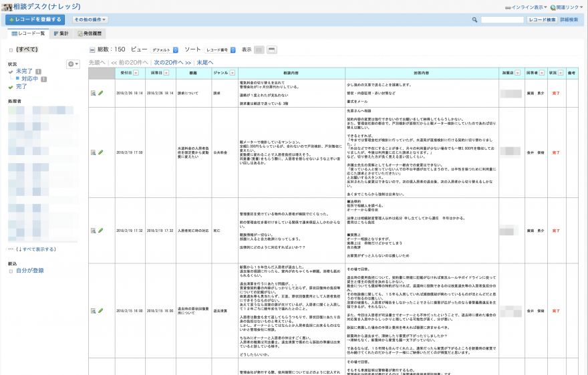Open the gear settings menu in 状況 section

73,64
